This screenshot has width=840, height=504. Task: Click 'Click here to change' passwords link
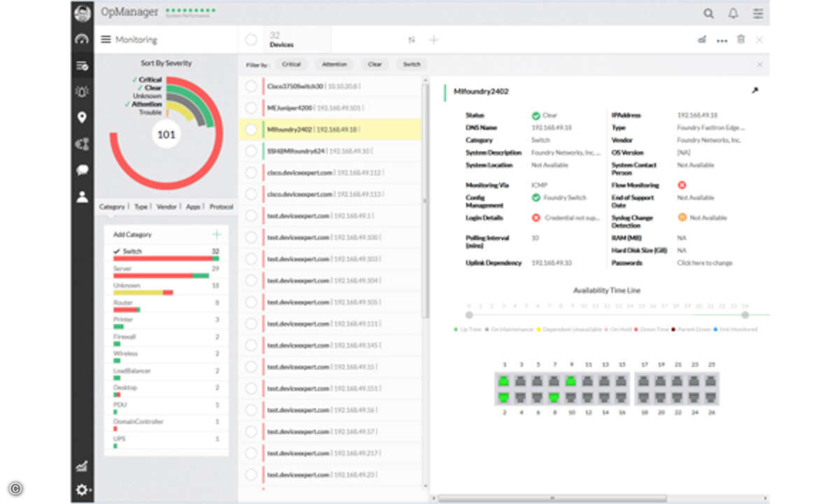click(704, 263)
